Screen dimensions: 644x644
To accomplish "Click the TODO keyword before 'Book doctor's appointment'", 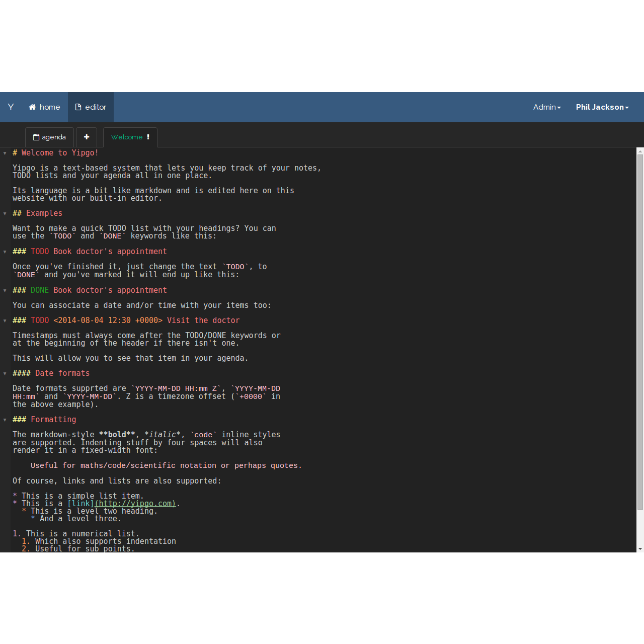I will (x=40, y=252).
